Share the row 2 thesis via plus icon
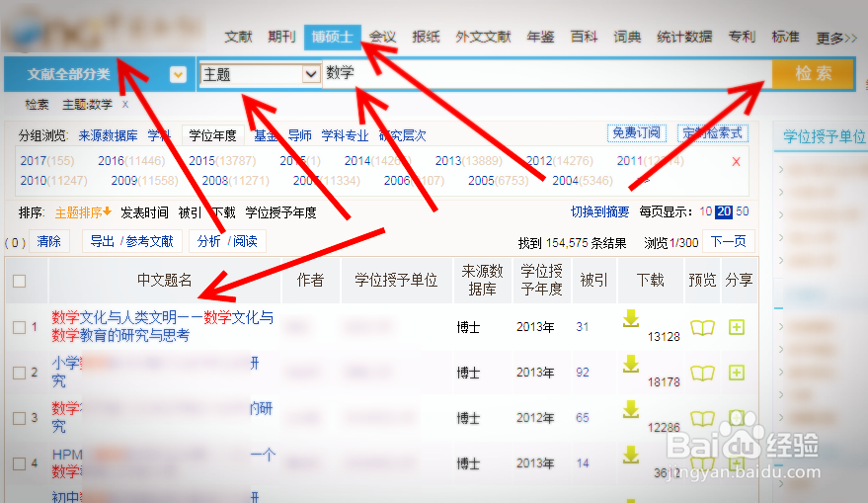The height and width of the screenshot is (503, 868). [x=737, y=373]
